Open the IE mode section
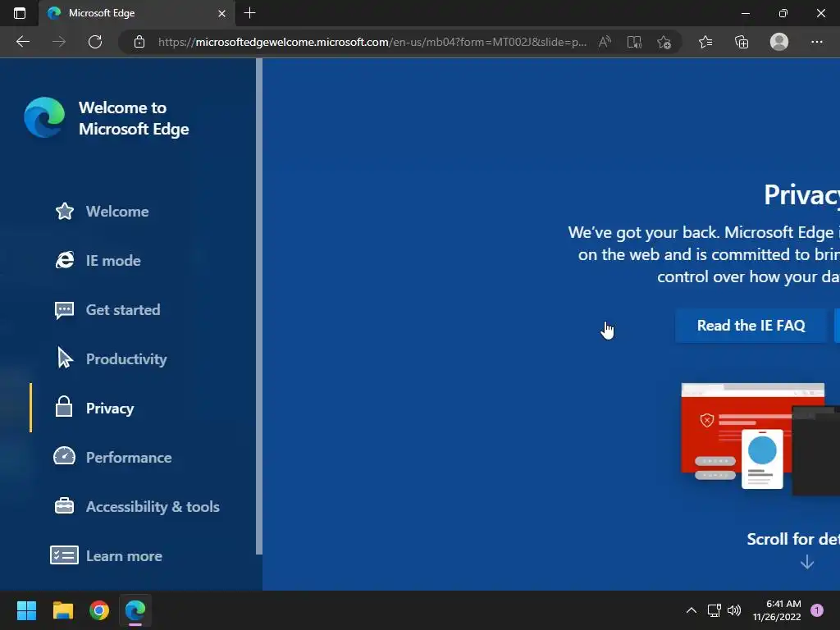 [113, 261]
